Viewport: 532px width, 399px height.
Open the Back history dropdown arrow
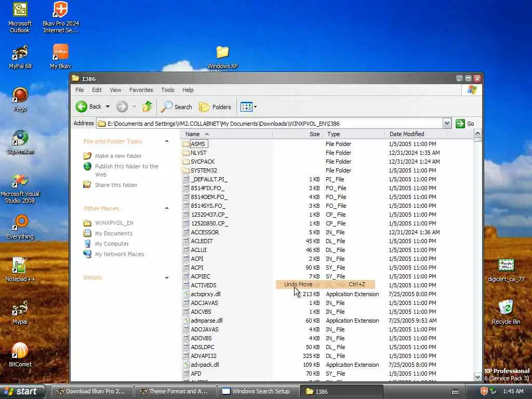click(108, 107)
